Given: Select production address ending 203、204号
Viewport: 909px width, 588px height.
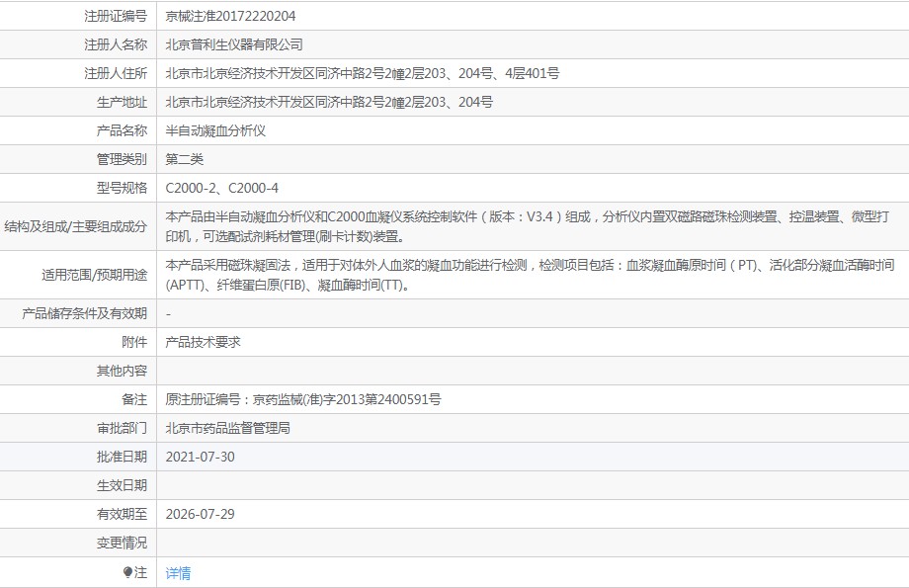Looking at the screenshot, I should [x=329, y=102].
